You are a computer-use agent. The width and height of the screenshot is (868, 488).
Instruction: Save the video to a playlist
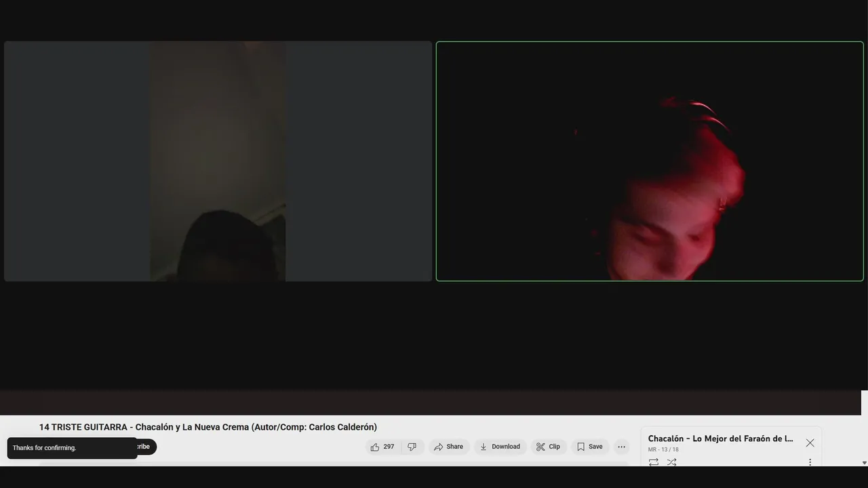[x=589, y=447]
